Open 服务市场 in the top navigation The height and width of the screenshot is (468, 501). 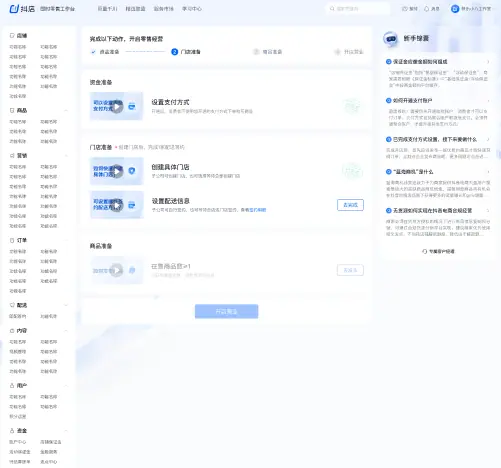coord(163,9)
